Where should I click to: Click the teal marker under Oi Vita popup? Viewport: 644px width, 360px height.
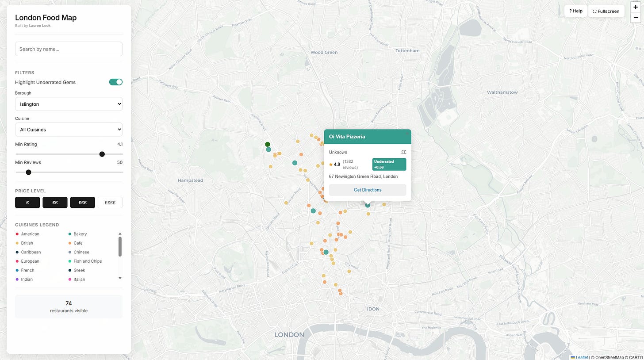[x=368, y=205]
